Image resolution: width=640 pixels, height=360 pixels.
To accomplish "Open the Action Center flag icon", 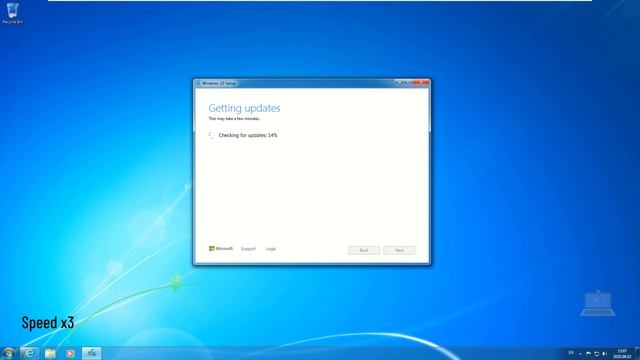I will coord(589,353).
